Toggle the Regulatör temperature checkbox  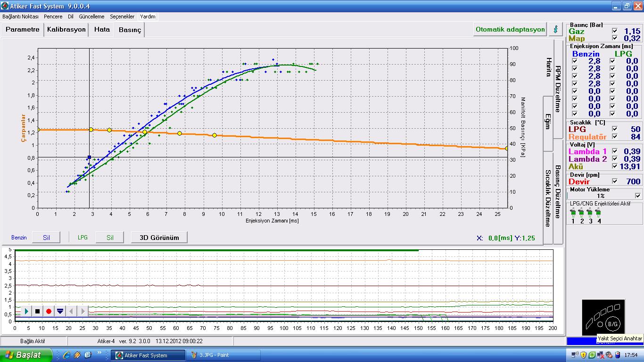click(614, 136)
